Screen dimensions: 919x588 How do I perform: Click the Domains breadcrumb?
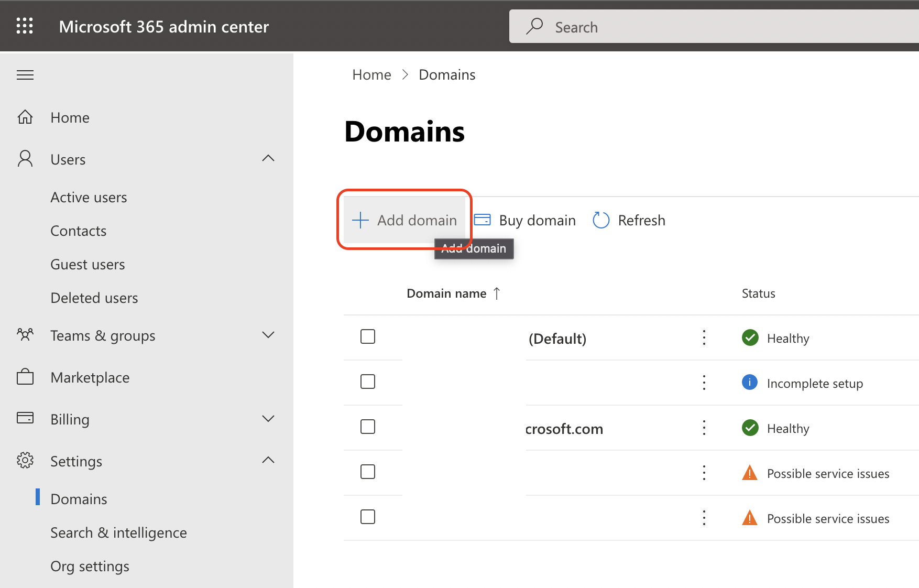coord(447,75)
